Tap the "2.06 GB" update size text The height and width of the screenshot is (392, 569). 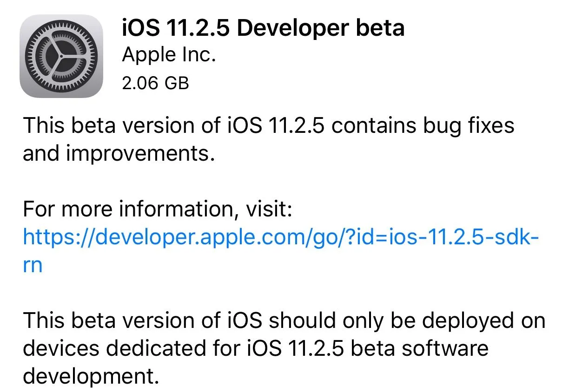155,83
